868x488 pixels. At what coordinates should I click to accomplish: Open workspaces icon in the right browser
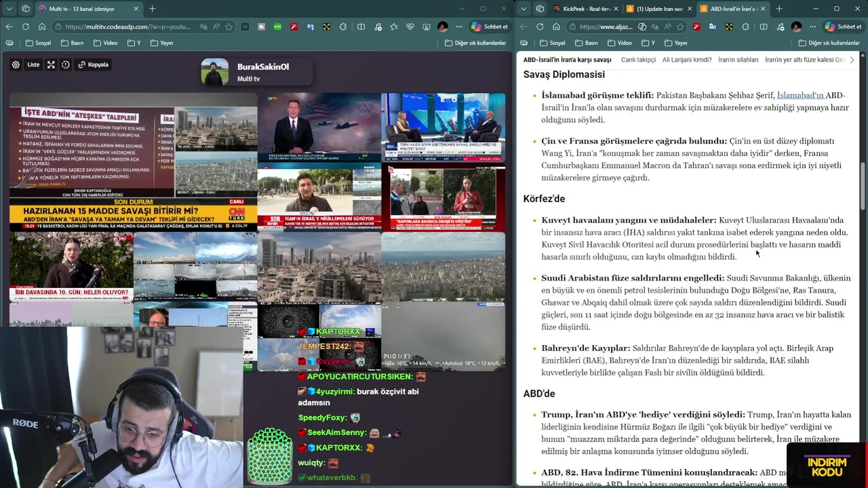(540, 9)
